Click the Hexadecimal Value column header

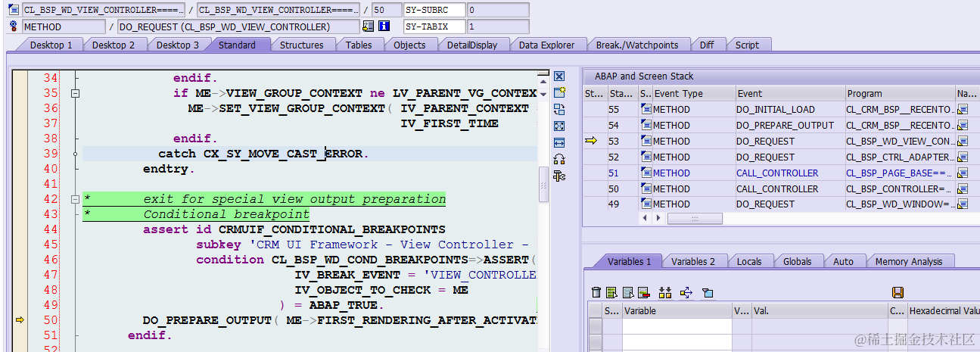[943, 310]
